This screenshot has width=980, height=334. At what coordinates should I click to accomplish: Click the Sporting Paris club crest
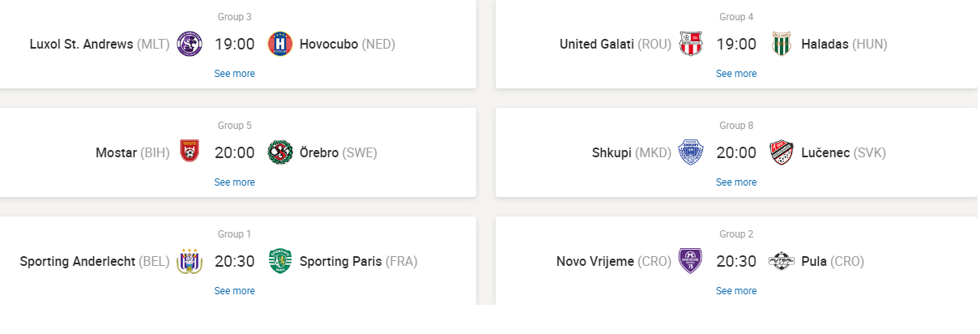[x=280, y=261]
